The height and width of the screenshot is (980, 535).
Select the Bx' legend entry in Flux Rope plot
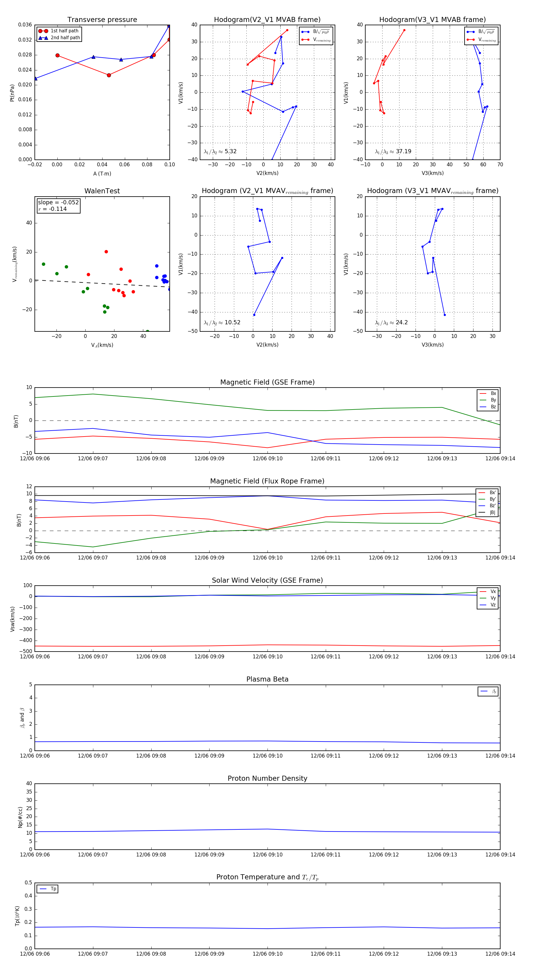[x=487, y=492]
